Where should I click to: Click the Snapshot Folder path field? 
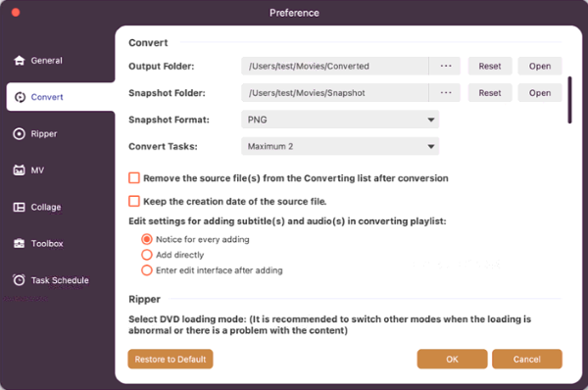[x=335, y=93]
